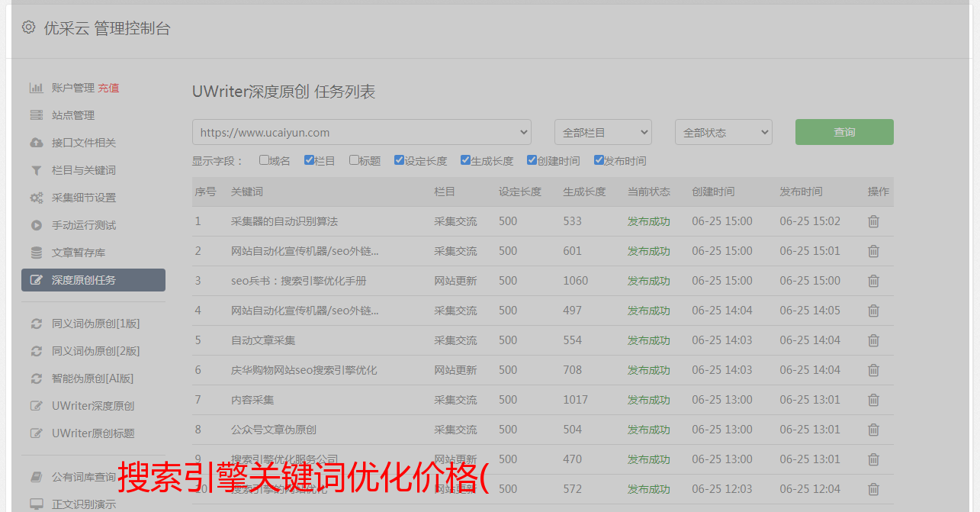Click the green 查询 button
The image size is (980, 512).
click(x=843, y=132)
